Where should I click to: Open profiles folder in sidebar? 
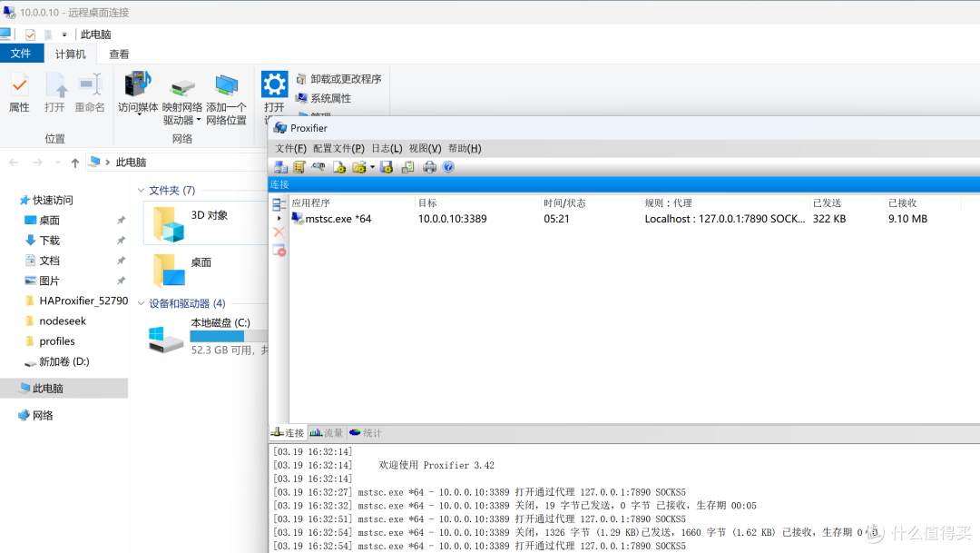pyautogui.click(x=50, y=341)
